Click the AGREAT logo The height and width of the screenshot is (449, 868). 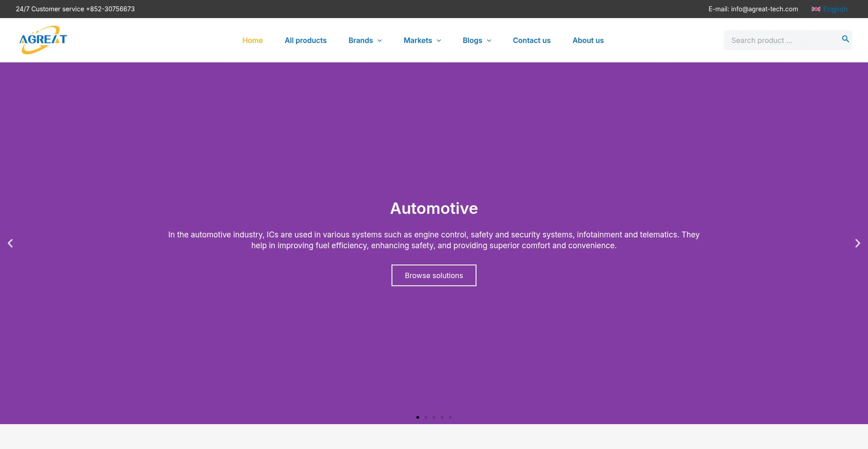(43, 40)
